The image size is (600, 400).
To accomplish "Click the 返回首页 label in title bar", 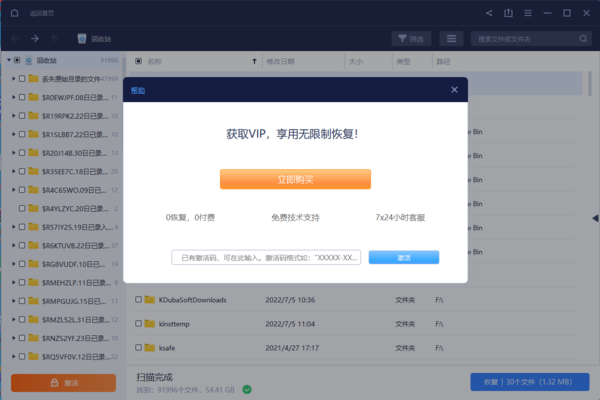I will click(42, 13).
